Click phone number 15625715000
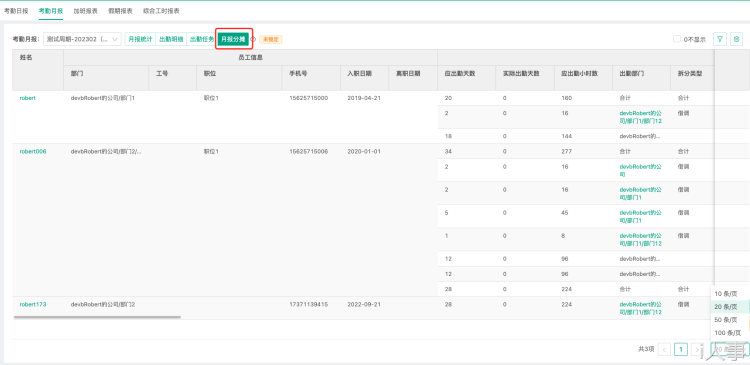This screenshot has height=365, width=750. point(309,98)
